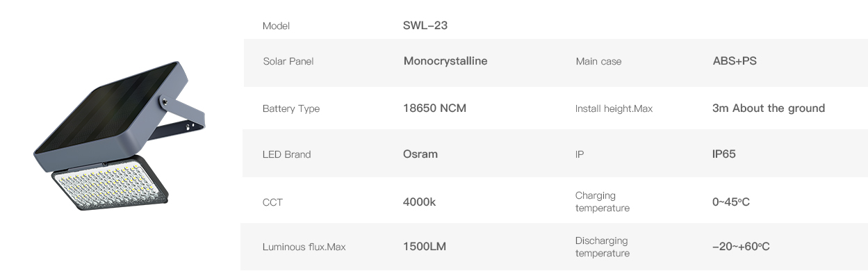The height and width of the screenshot is (278, 868).
Task: Select the 3m About the ground text
Action: click(769, 108)
